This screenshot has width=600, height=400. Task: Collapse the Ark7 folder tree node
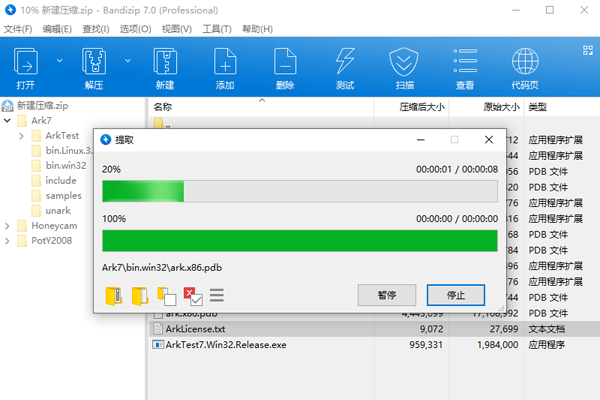tap(7, 121)
